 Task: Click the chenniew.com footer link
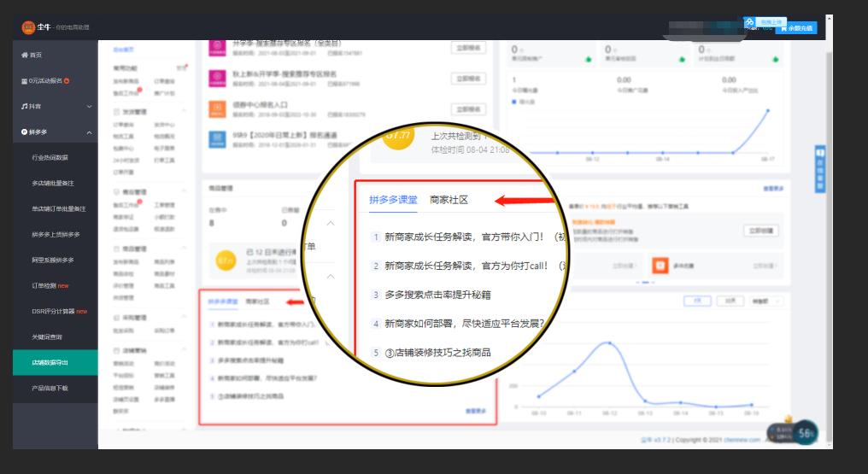(x=742, y=440)
